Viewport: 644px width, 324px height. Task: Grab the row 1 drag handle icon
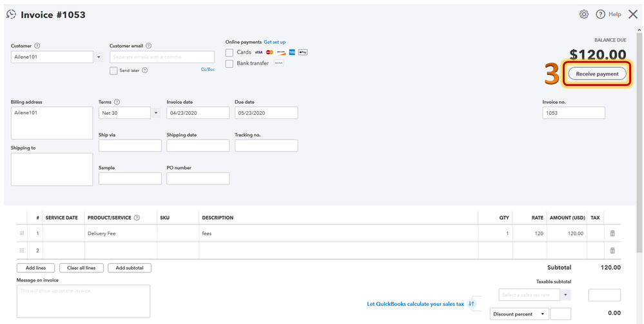click(x=22, y=233)
